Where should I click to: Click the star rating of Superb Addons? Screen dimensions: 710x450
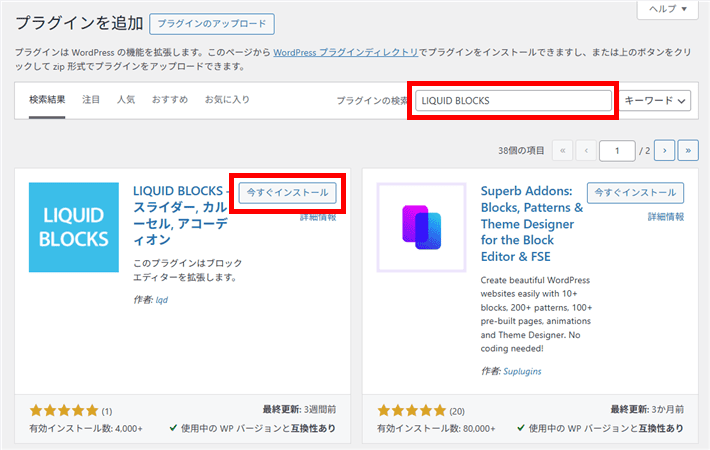[x=412, y=411]
